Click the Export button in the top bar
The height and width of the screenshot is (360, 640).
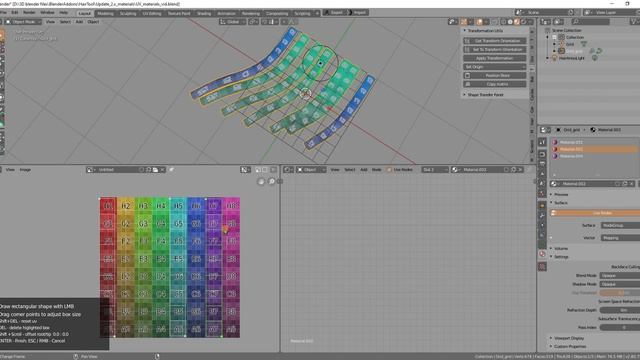(334, 13)
